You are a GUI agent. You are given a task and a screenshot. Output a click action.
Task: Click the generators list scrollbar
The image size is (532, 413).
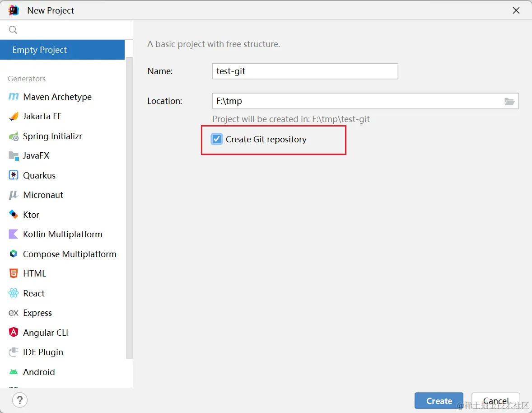[129, 208]
